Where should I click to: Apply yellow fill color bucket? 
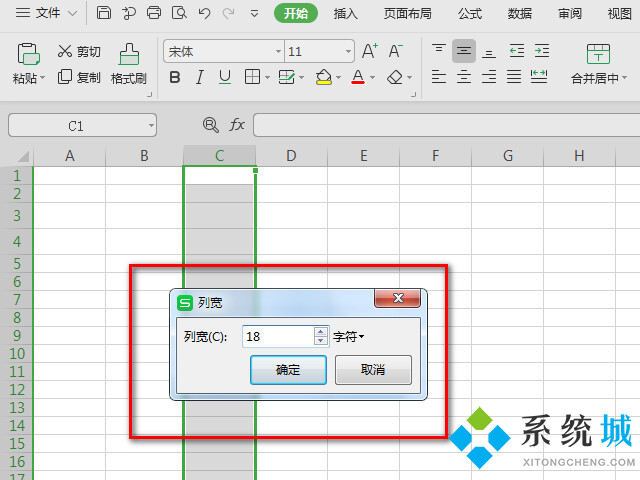point(324,77)
